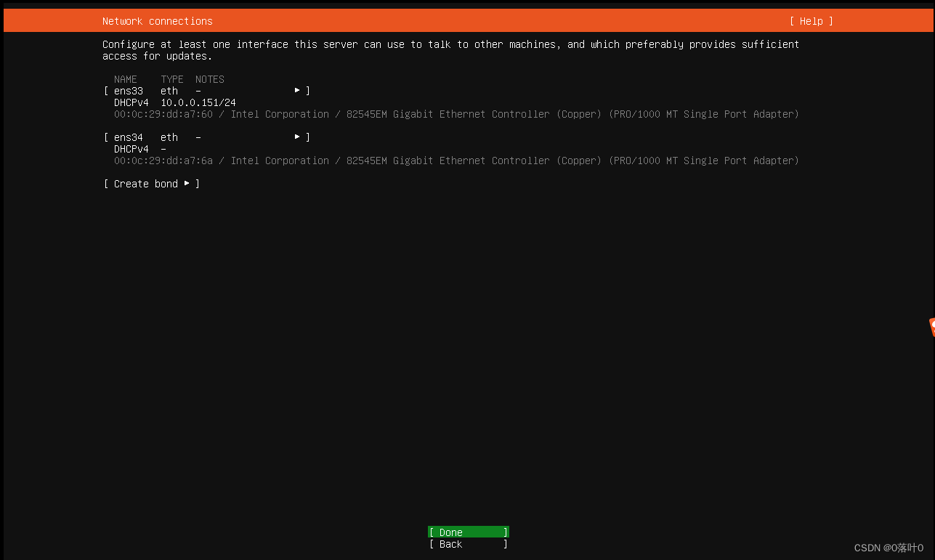Screen dimensions: 935x560
Task: Click the DHCPv4 label under ens33
Action: [x=131, y=102]
